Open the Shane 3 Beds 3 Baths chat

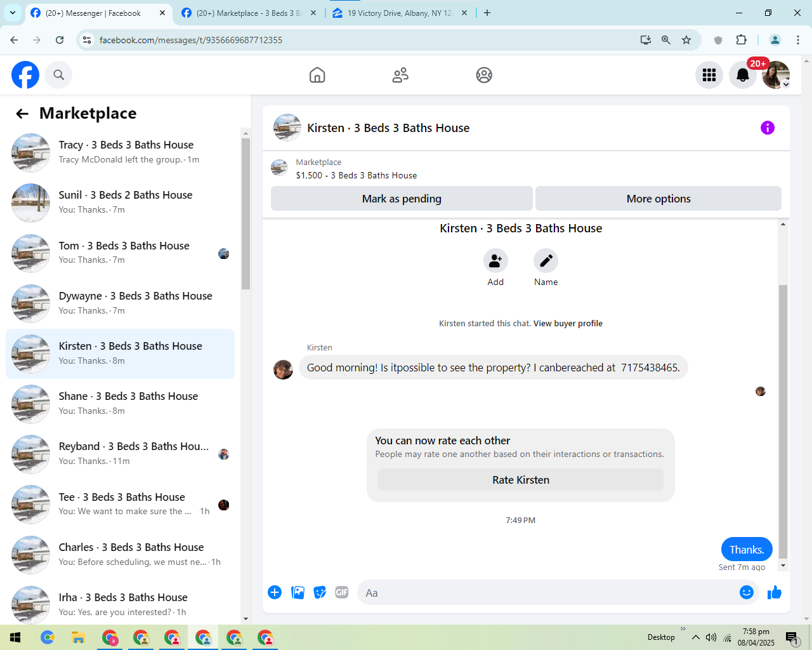click(121, 404)
